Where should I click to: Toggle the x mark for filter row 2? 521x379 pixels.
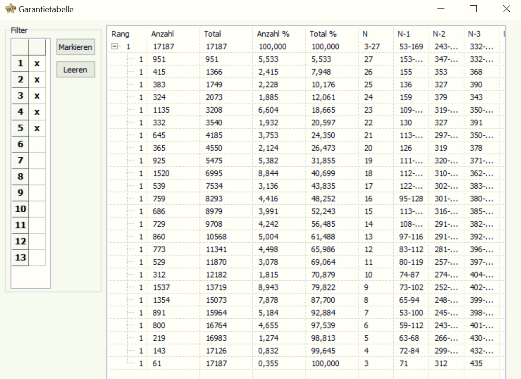point(37,80)
